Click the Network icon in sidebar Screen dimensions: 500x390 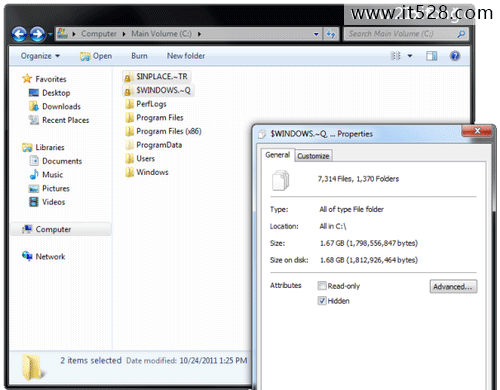(x=27, y=256)
